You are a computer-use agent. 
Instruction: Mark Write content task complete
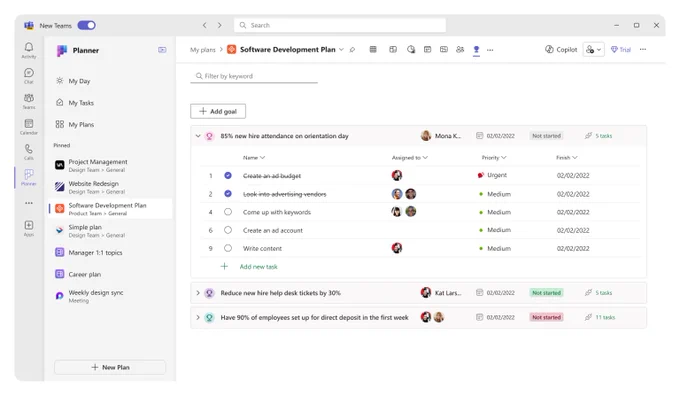[228, 248]
